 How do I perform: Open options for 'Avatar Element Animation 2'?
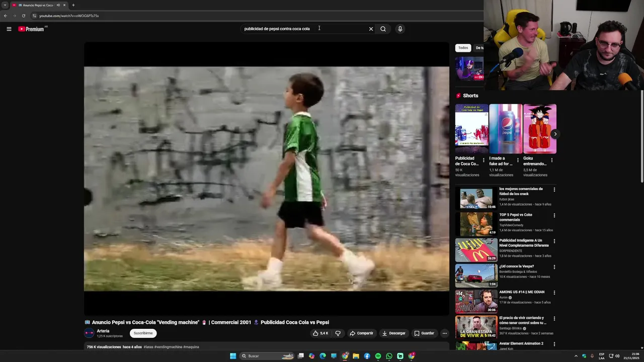(554, 344)
